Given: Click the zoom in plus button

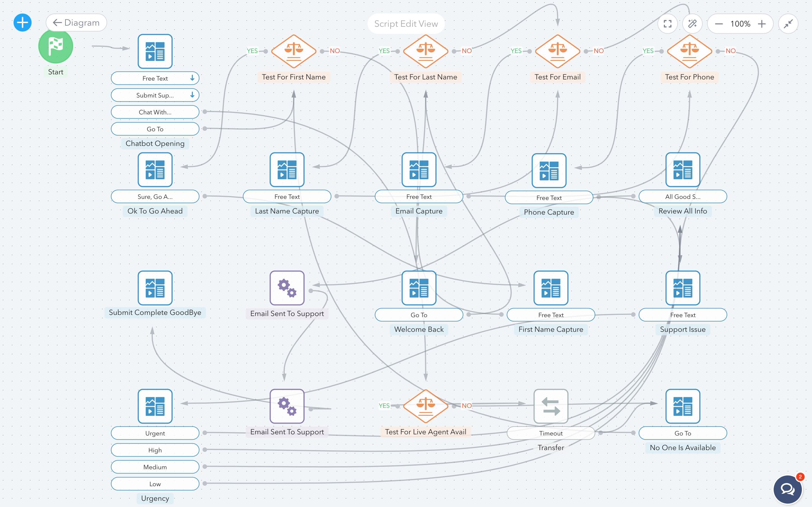Looking at the screenshot, I should (762, 23).
